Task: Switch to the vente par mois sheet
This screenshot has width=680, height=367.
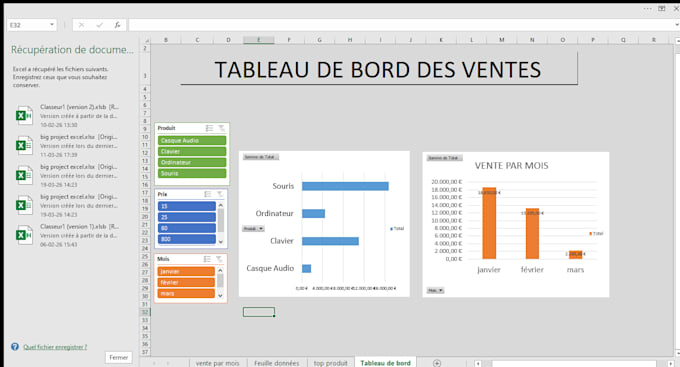Action: click(217, 363)
